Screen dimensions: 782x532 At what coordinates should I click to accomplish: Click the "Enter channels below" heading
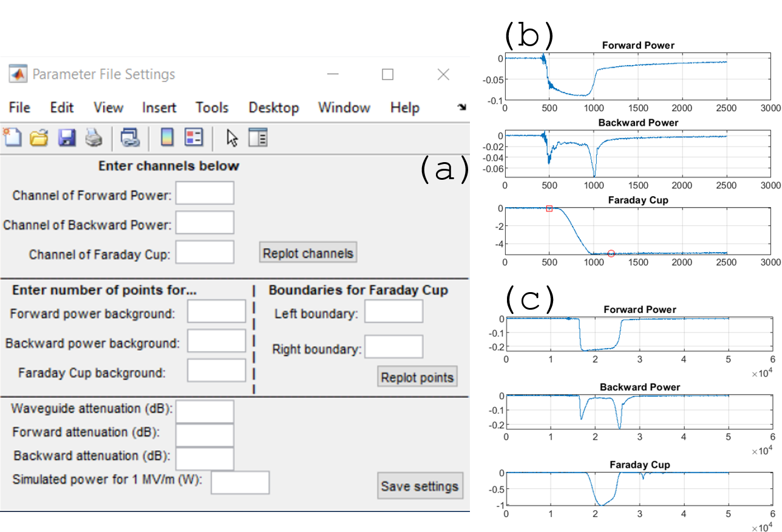click(x=169, y=166)
